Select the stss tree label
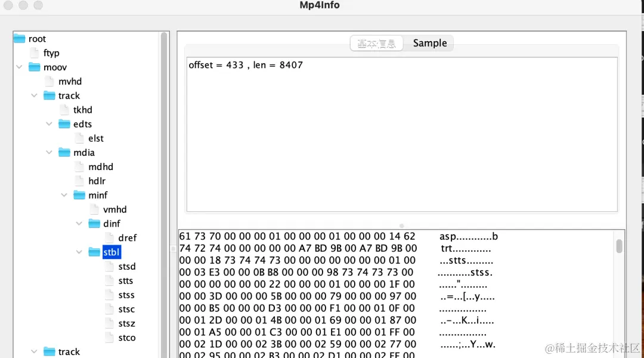Image resolution: width=644 pixels, height=358 pixels. pyautogui.click(x=126, y=295)
